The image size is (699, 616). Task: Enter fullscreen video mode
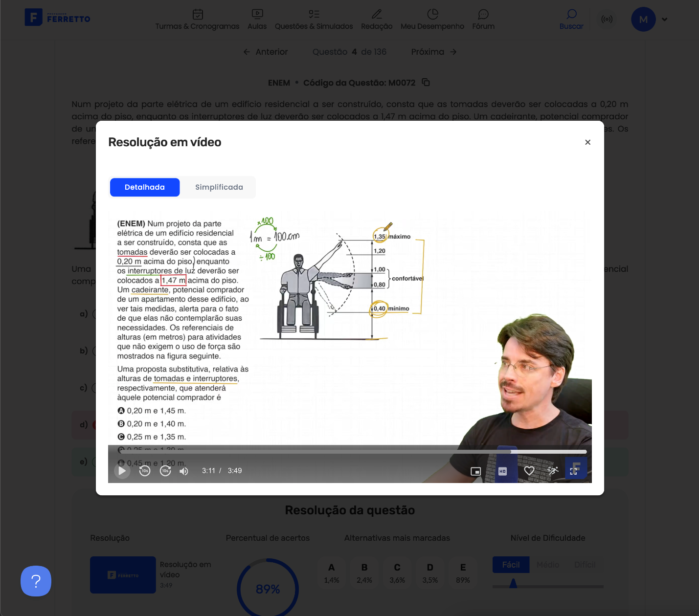coord(574,471)
